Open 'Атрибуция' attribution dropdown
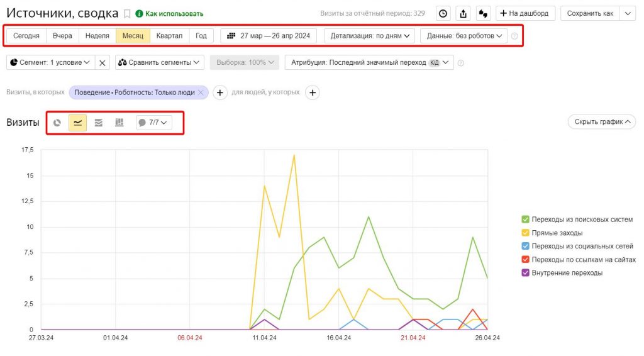The height and width of the screenshot is (356, 644). pyautogui.click(x=369, y=62)
